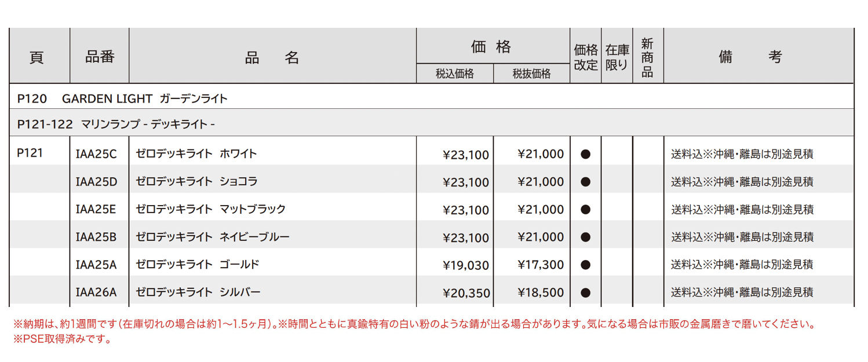Select the P120 GARDEN LIGHT section row
Viewport: 868px width, 362px height.
[x=123, y=98]
